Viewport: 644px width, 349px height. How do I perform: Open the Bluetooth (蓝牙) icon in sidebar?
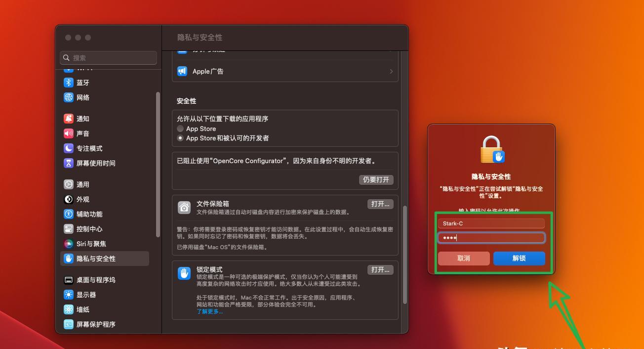point(69,83)
